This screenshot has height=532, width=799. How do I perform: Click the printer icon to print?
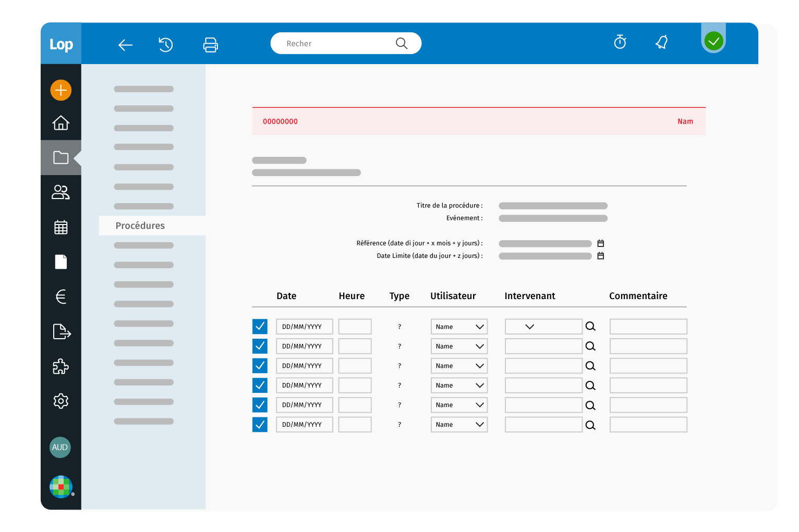(210, 45)
